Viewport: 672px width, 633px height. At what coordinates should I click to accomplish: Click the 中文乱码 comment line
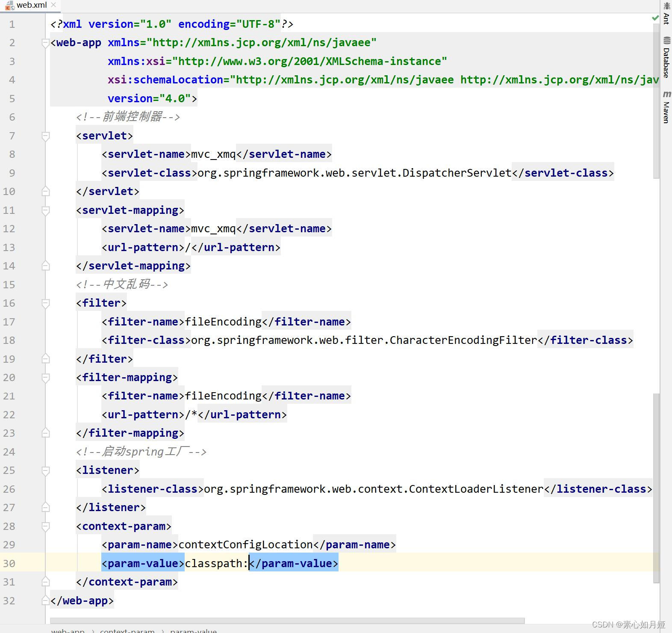122,284
